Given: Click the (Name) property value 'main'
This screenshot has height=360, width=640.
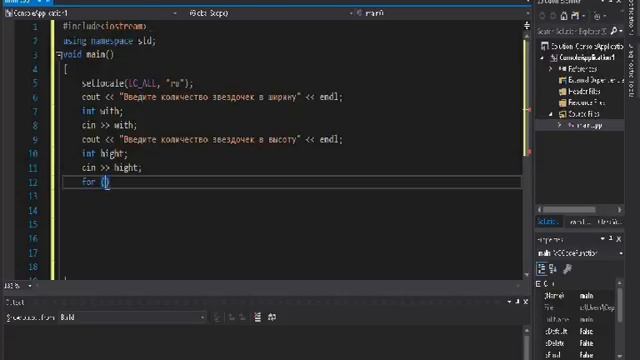Looking at the screenshot, I should click(586, 296).
